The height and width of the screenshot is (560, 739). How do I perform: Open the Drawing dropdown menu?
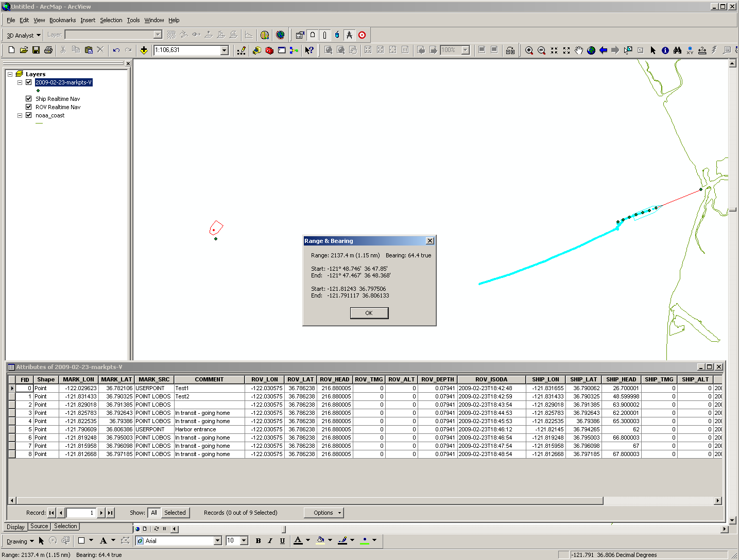click(20, 541)
